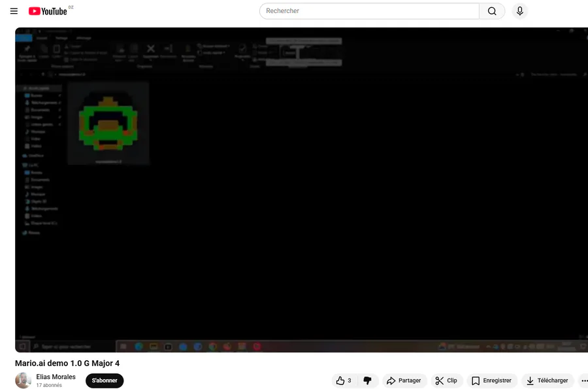The width and height of the screenshot is (588, 389).
Task: Open the Elias Morales channel name link
Action: coord(56,377)
